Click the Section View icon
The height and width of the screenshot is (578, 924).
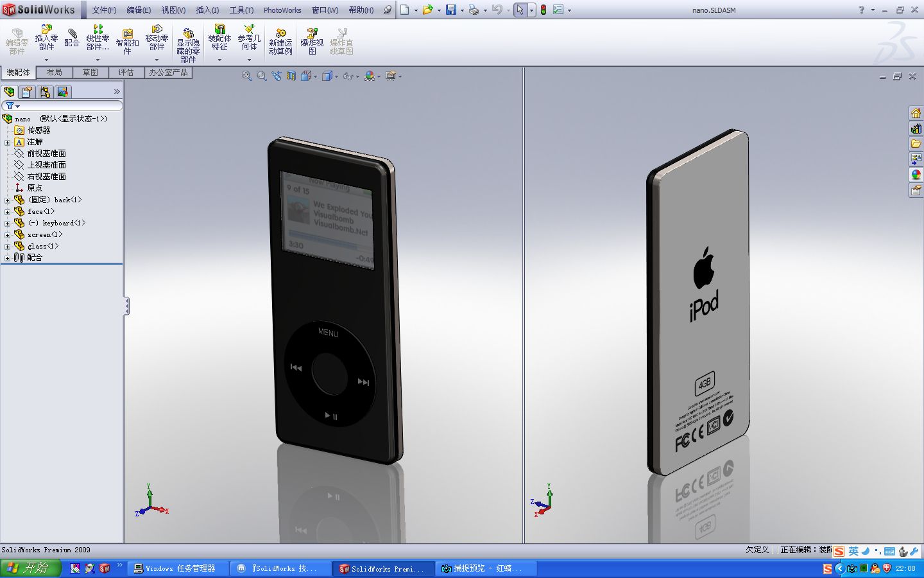pyautogui.click(x=291, y=76)
